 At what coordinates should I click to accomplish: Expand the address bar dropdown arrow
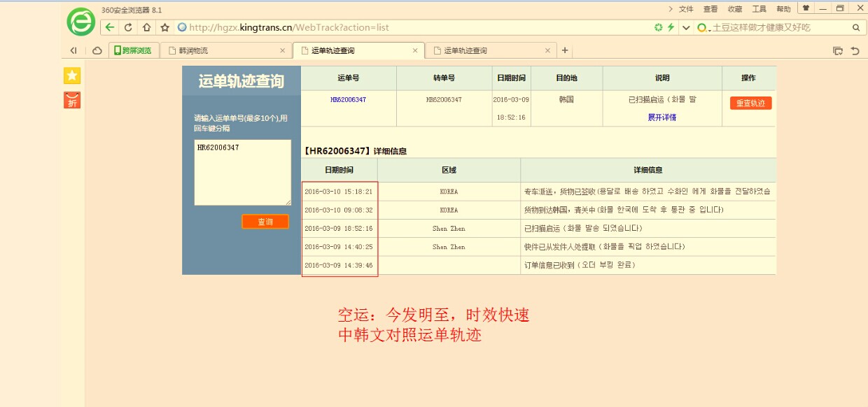pyautogui.click(x=686, y=27)
